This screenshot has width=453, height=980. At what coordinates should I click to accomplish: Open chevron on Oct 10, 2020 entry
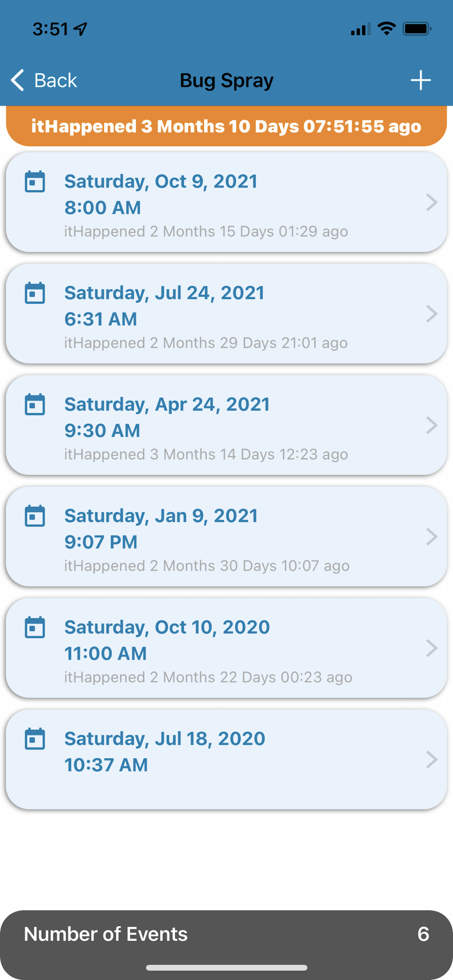pos(431,648)
